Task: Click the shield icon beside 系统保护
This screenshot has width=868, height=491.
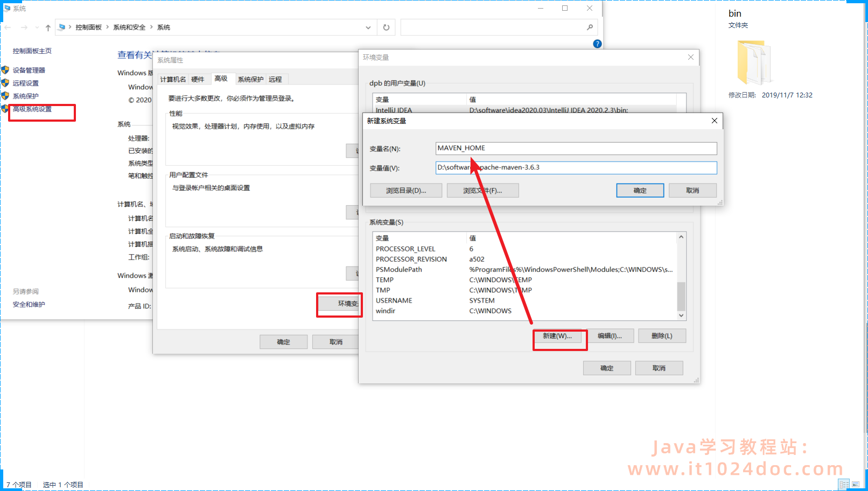Action: 5,96
